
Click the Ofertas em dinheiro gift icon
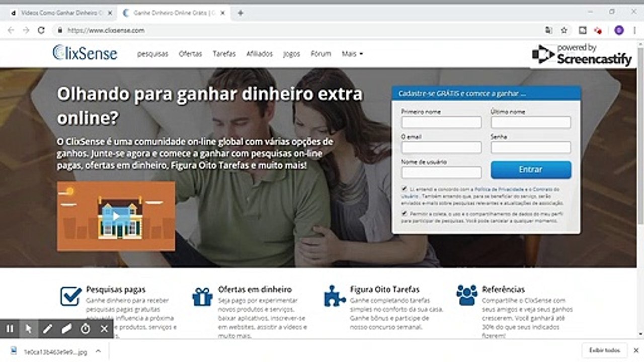(x=202, y=296)
